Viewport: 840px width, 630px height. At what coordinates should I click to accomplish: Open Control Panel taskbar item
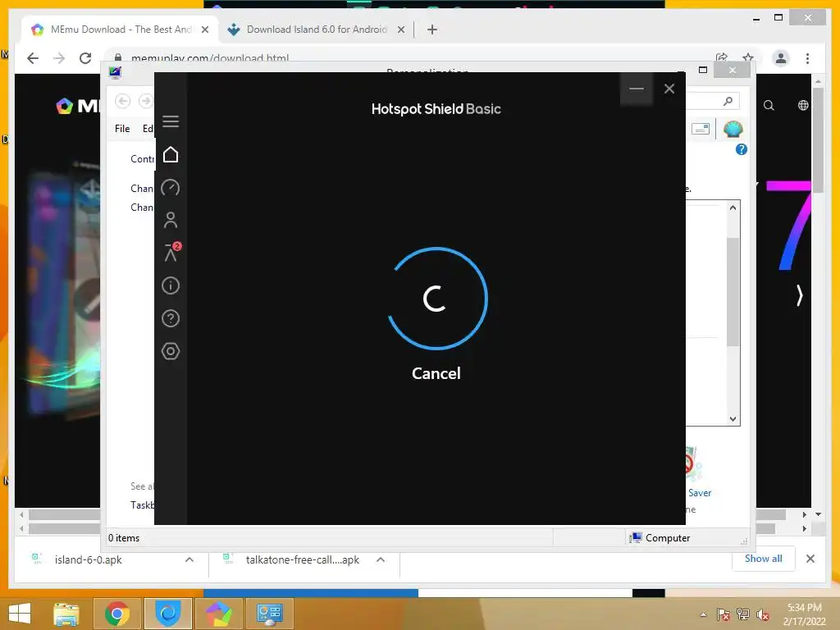(269, 614)
